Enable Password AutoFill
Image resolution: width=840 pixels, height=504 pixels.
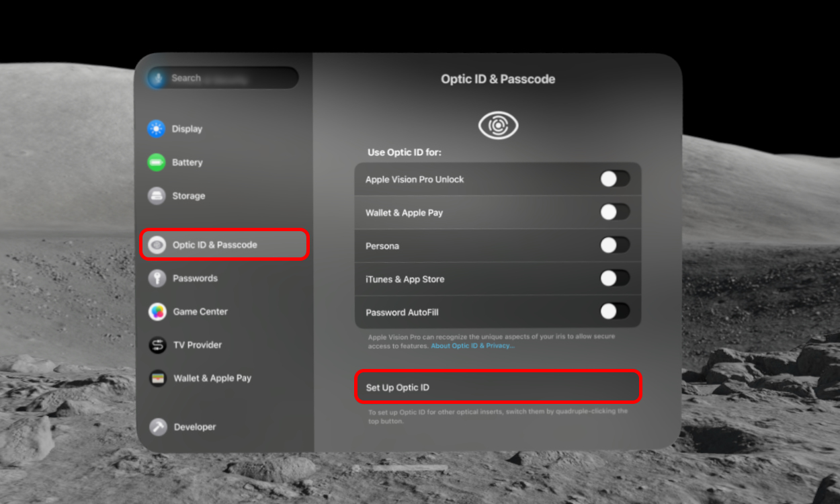(614, 312)
